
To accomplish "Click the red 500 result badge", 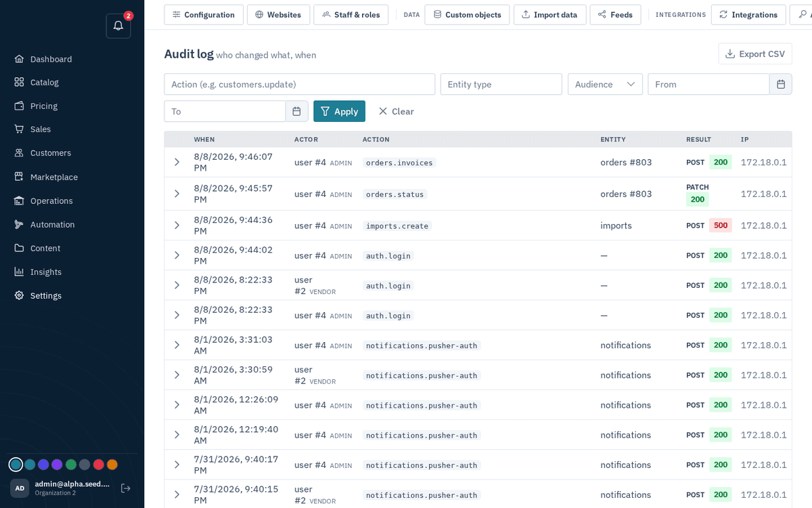I will click(x=721, y=226).
